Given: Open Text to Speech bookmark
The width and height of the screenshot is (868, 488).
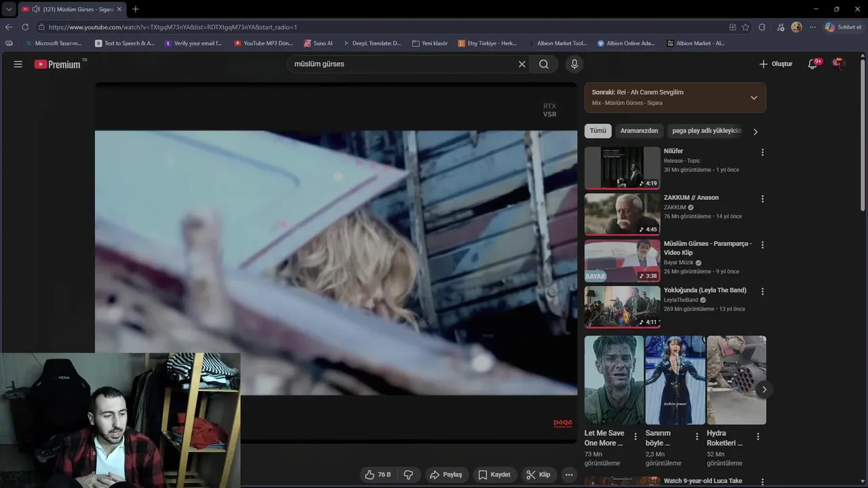Looking at the screenshot, I should pos(125,43).
